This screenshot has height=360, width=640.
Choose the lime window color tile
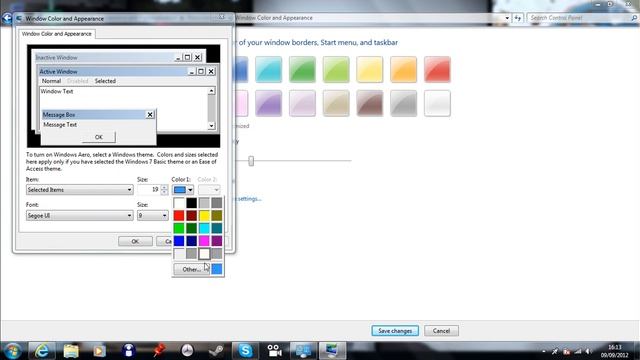click(x=336, y=70)
